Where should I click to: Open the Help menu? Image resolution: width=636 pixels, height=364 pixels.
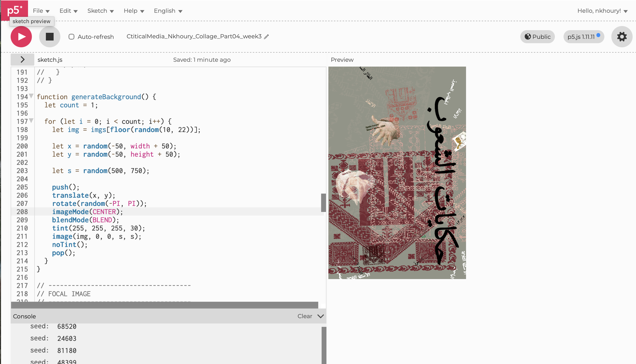134,11
